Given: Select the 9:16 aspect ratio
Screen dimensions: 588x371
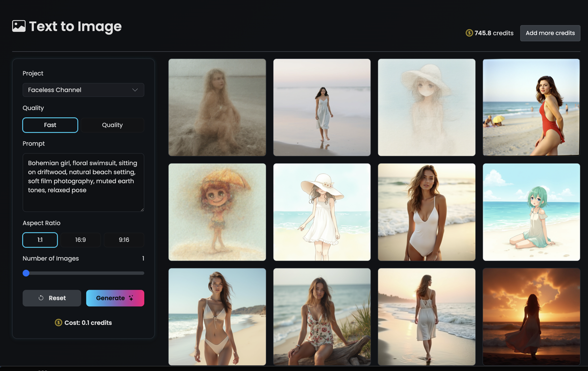Looking at the screenshot, I should pos(124,240).
